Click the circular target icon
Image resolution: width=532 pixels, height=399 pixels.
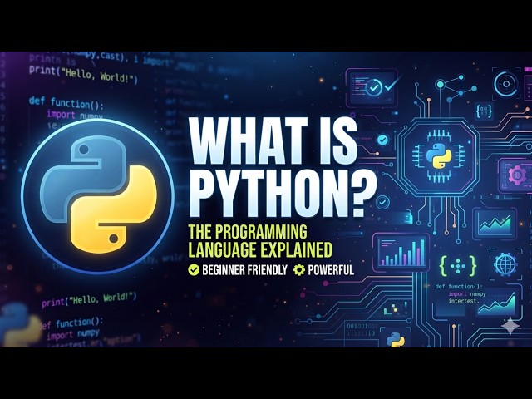click(x=506, y=84)
